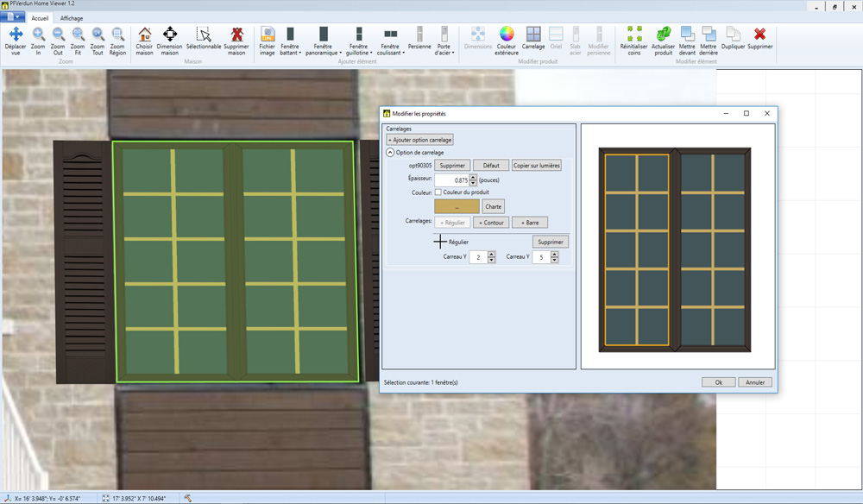This screenshot has height=504, width=863.
Task: Collapse the Option de carrelage section
Action: pos(390,153)
